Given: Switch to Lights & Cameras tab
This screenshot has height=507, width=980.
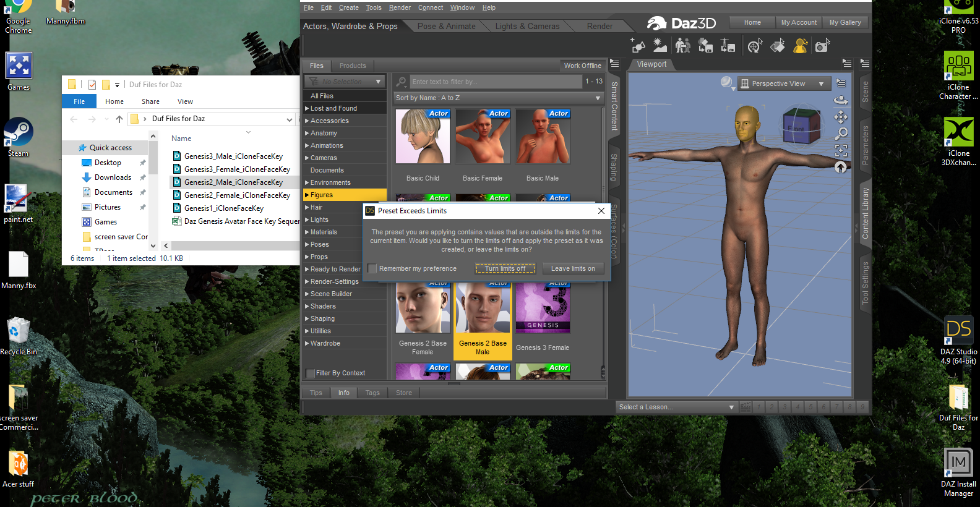Looking at the screenshot, I should click(527, 26).
